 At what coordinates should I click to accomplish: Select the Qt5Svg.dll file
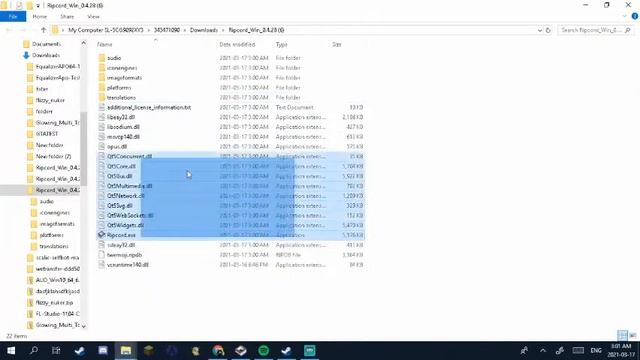click(x=120, y=206)
